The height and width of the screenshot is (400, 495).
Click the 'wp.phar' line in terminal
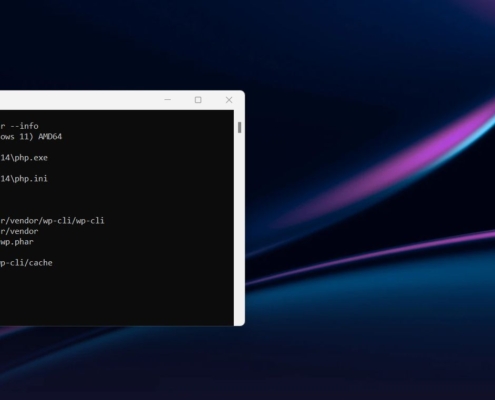(x=17, y=242)
